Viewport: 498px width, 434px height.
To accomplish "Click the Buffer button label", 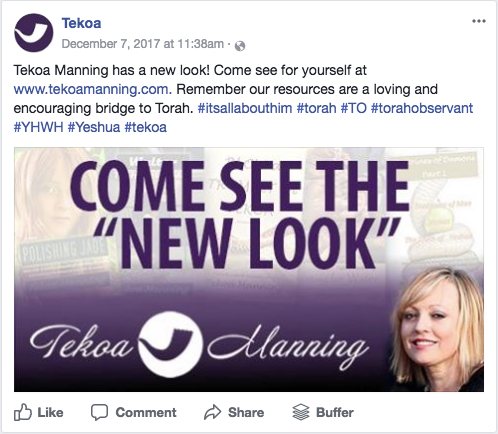I will click(x=335, y=412).
